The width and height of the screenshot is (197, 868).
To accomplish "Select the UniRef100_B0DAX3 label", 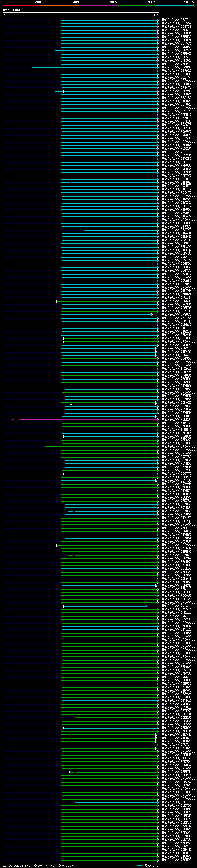I will 176,416.
